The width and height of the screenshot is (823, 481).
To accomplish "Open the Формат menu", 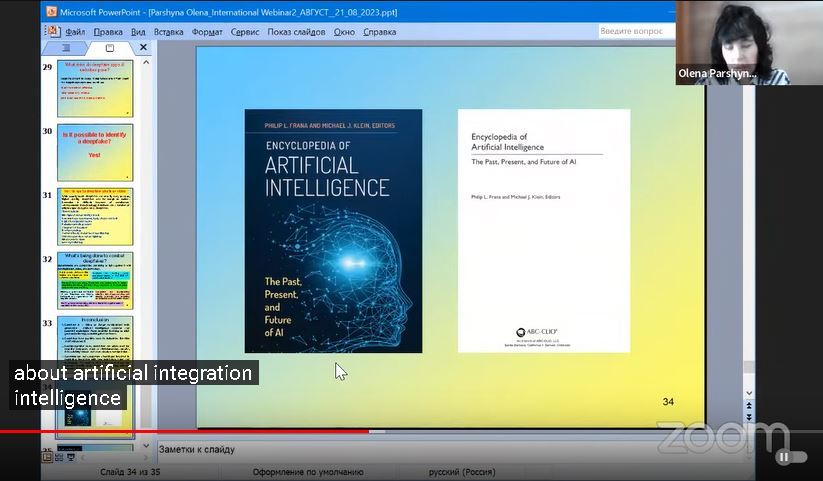I will tap(207, 32).
